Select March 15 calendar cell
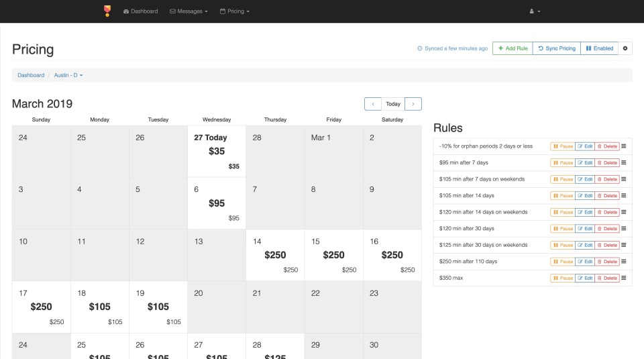The image size is (644, 359). coord(333,255)
